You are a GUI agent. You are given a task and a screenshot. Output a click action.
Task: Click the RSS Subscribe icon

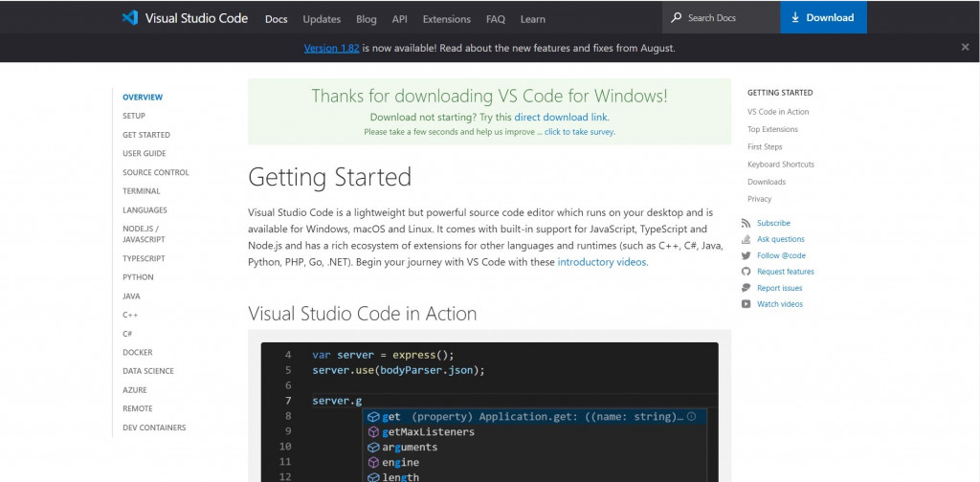pos(746,223)
